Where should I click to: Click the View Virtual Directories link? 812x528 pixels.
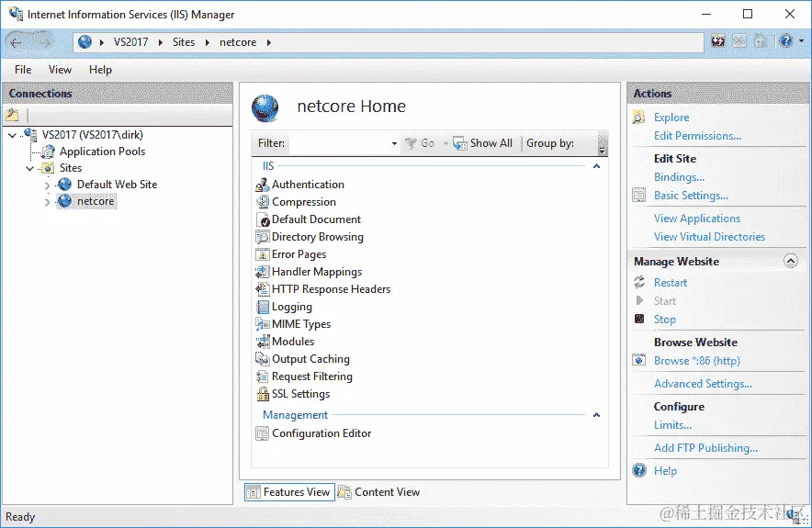pyautogui.click(x=709, y=237)
